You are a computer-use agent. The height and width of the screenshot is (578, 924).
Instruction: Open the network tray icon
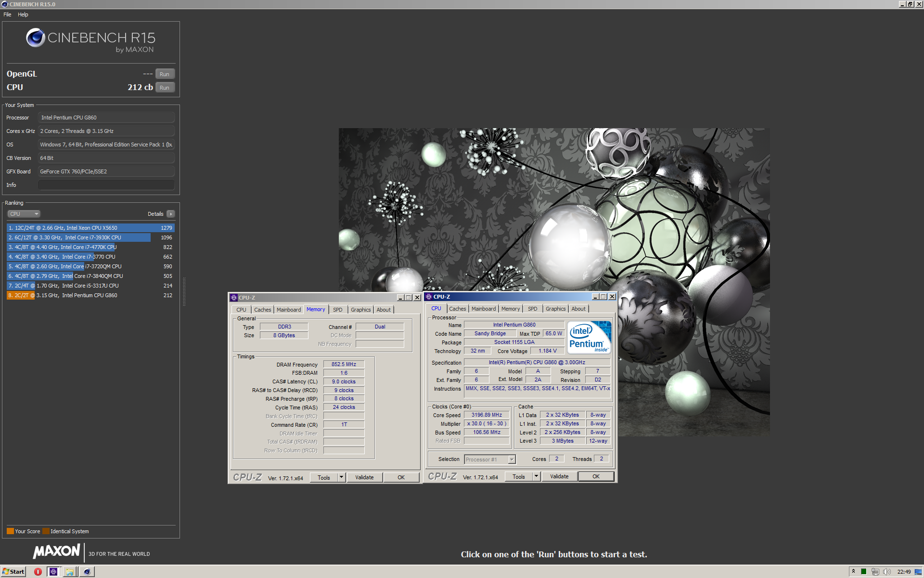875,572
